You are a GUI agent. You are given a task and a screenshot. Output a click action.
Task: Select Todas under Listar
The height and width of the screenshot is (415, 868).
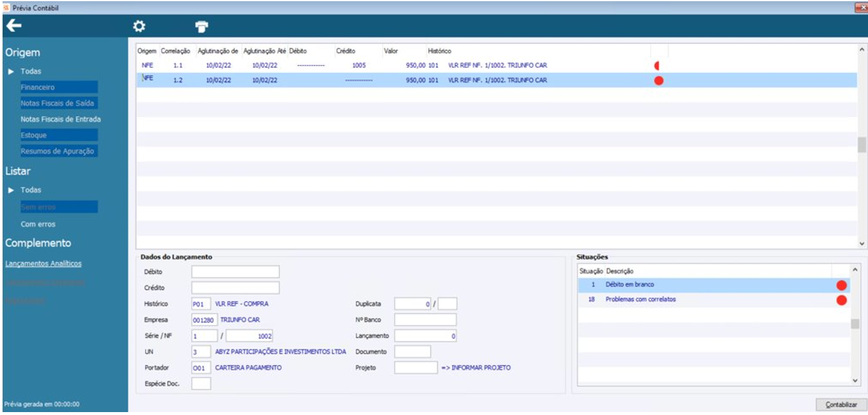pyautogui.click(x=31, y=191)
